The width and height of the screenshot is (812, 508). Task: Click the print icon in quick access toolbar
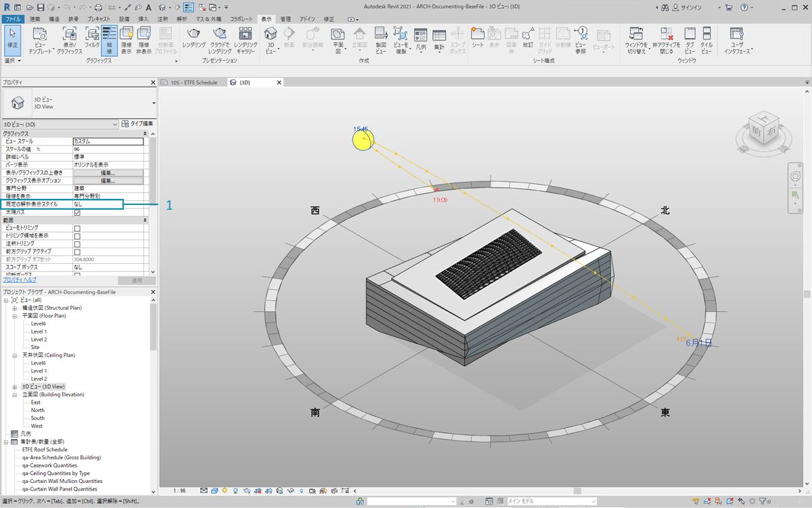click(x=99, y=7)
